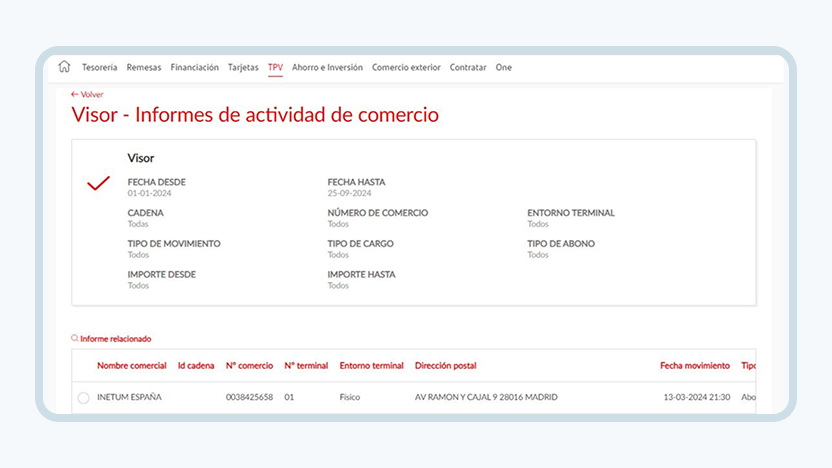The height and width of the screenshot is (468, 832).
Task: Select the TPV tab
Action: pos(275,67)
